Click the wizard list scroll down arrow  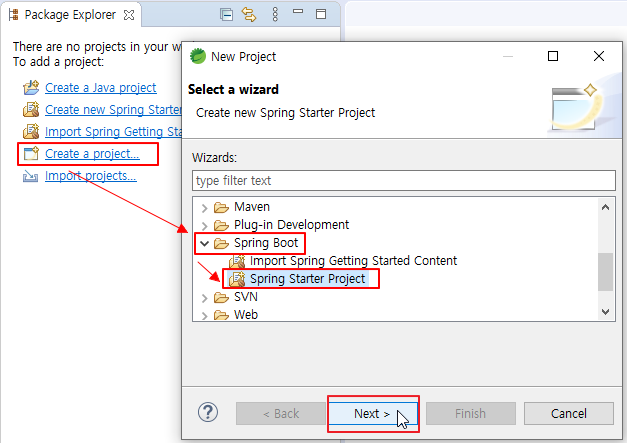(x=605, y=312)
